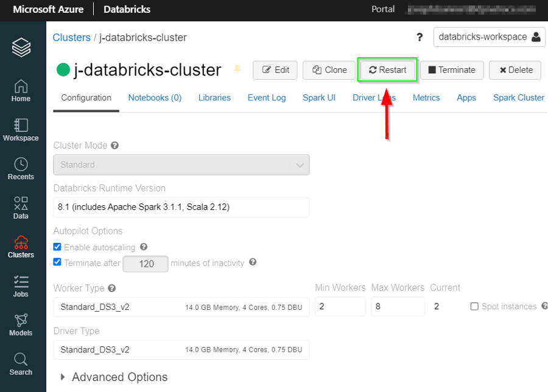This screenshot has width=548, height=392.
Task: Click the Max Workers input field
Action: click(x=397, y=307)
